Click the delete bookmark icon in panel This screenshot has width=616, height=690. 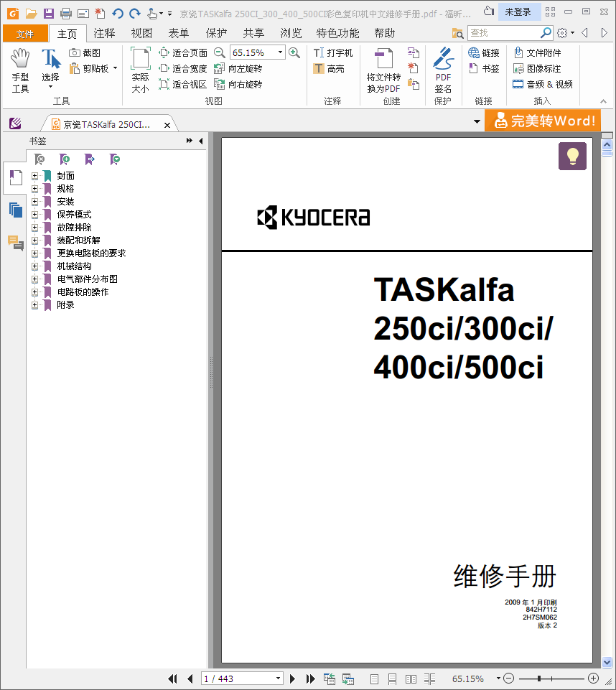click(39, 159)
